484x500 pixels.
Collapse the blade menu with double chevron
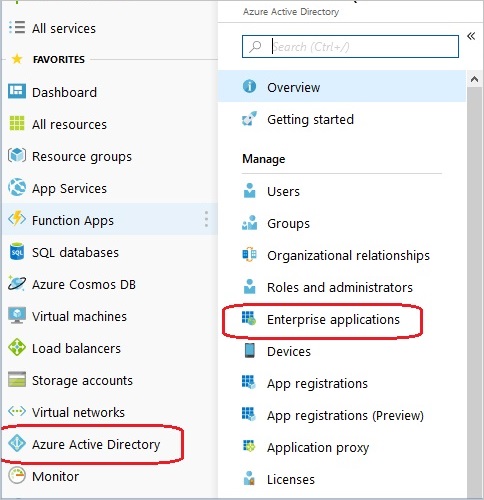pyautogui.click(x=471, y=36)
